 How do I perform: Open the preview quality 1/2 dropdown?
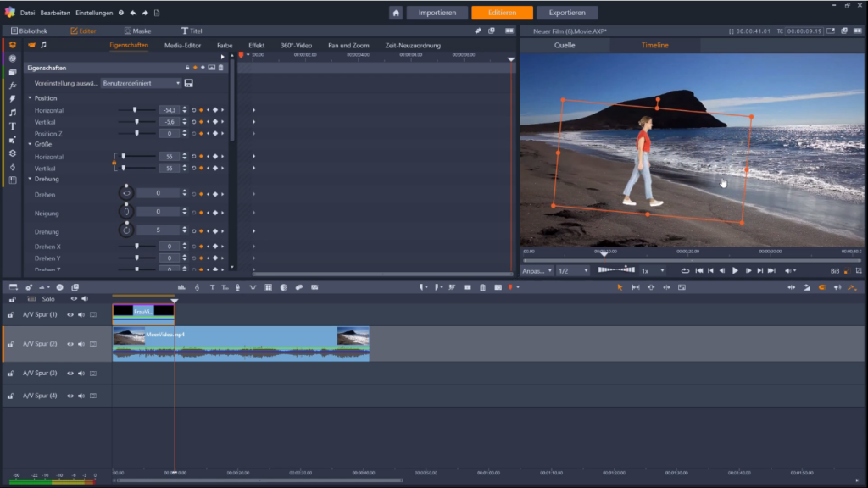[573, 271]
